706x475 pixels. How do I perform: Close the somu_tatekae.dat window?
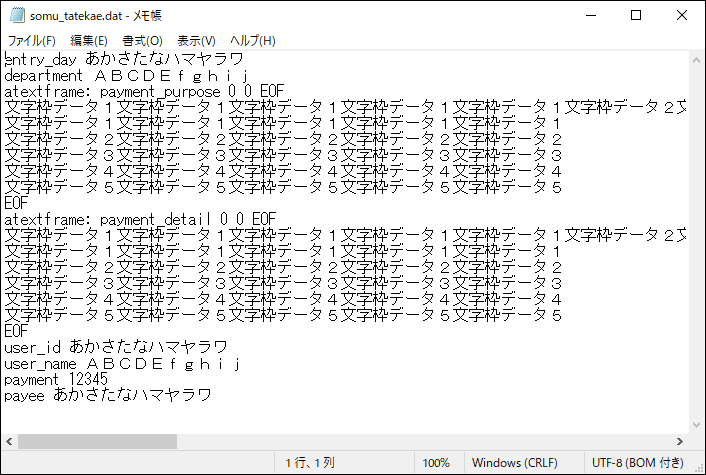(x=682, y=15)
